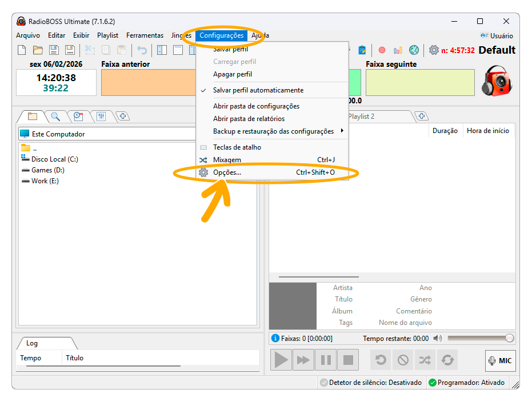Open the 'Este Computador' location dropdown
The image size is (532, 402).
pyautogui.click(x=107, y=134)
